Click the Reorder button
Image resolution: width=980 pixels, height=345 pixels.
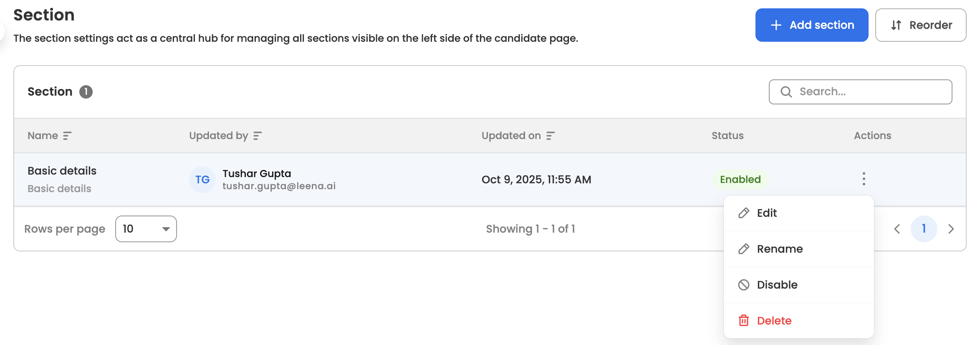point(920,25)
